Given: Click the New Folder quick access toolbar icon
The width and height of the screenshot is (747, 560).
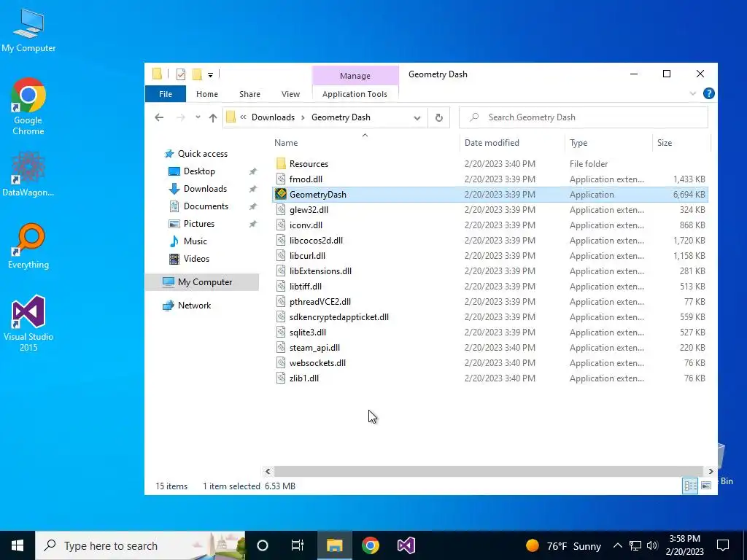Looking at the screenshot, I should click(196, 74).
